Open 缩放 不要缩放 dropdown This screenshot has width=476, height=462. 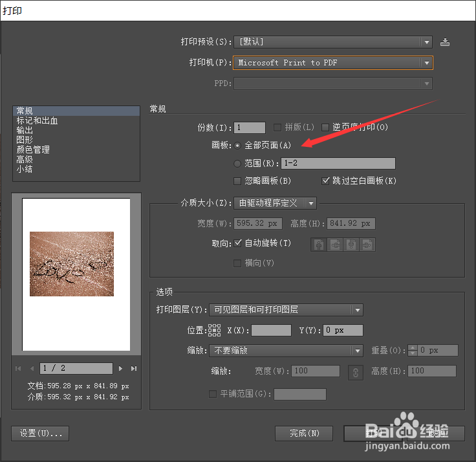[286, 351]
